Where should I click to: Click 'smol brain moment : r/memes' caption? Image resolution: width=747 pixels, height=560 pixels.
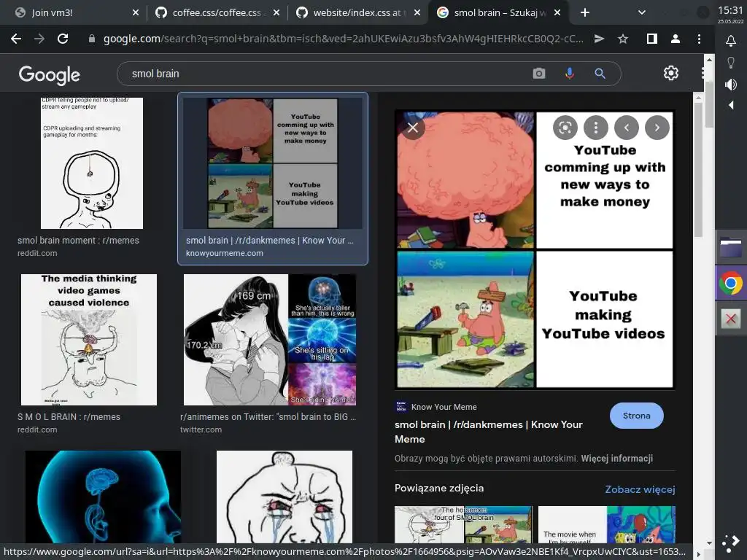tap(78, 241)
